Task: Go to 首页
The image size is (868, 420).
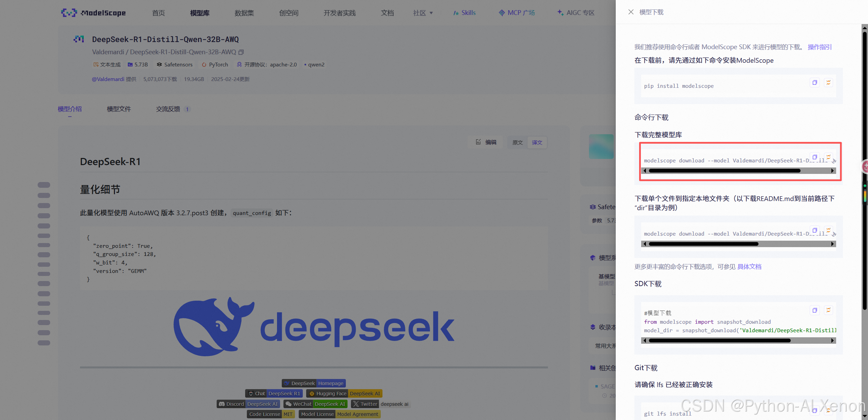Action: [158, 13]
